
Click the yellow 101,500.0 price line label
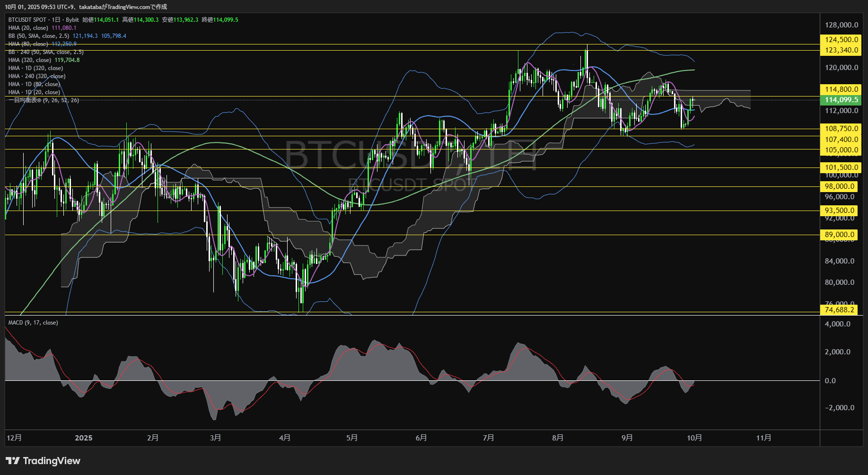pos(841,167)
